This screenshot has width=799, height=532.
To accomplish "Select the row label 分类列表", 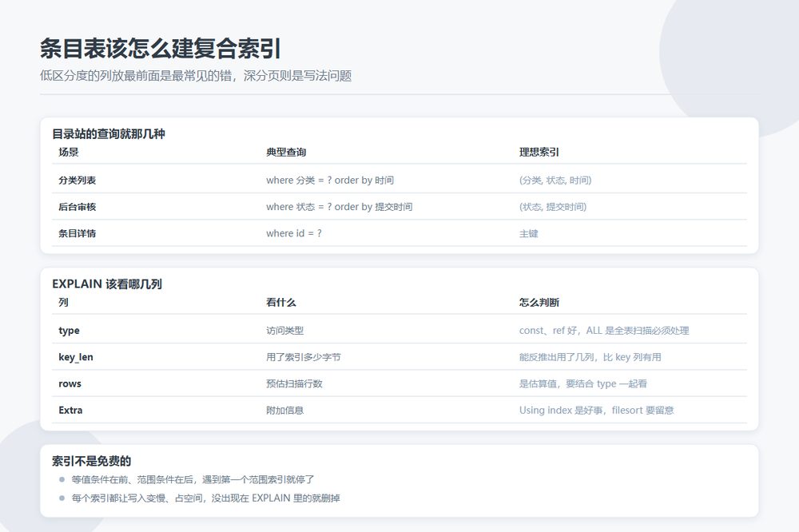I will click(77, 180).
